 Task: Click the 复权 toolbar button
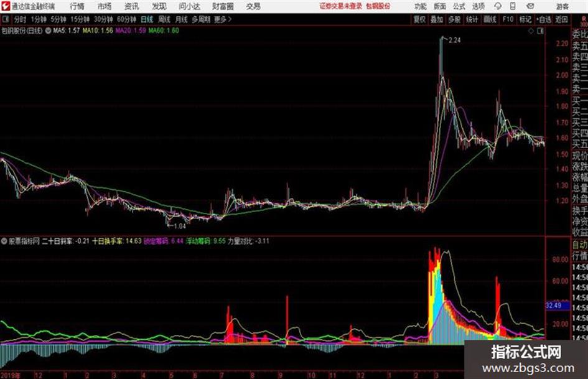[x=419, y=19]
